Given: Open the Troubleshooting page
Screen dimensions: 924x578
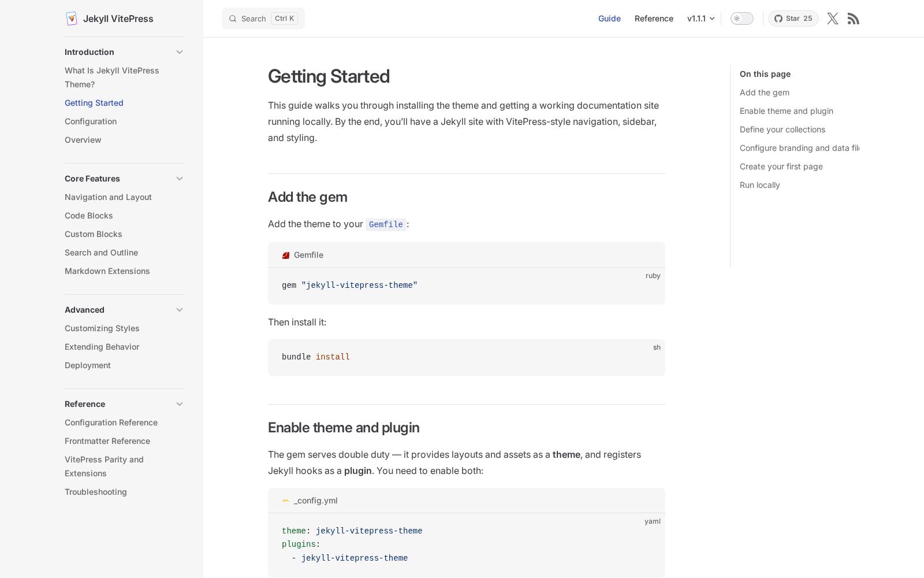Looking at the screenshot, I should [x=96, y=492].
